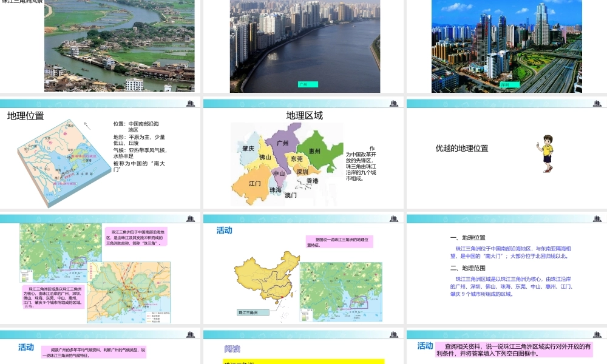This screenshot has height=364, width=607.
Task: Click the lower pink box listing 9 cities
Action: point(53,297)
